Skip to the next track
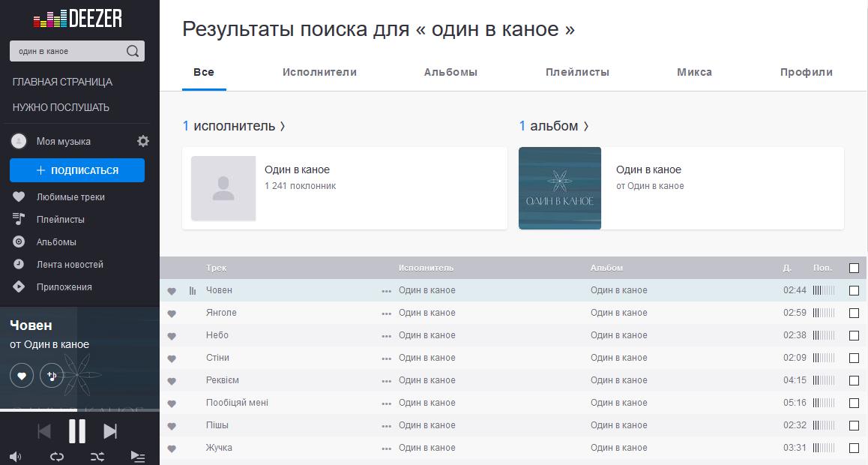This screenshot has height=465, width=868. (110, 431)
